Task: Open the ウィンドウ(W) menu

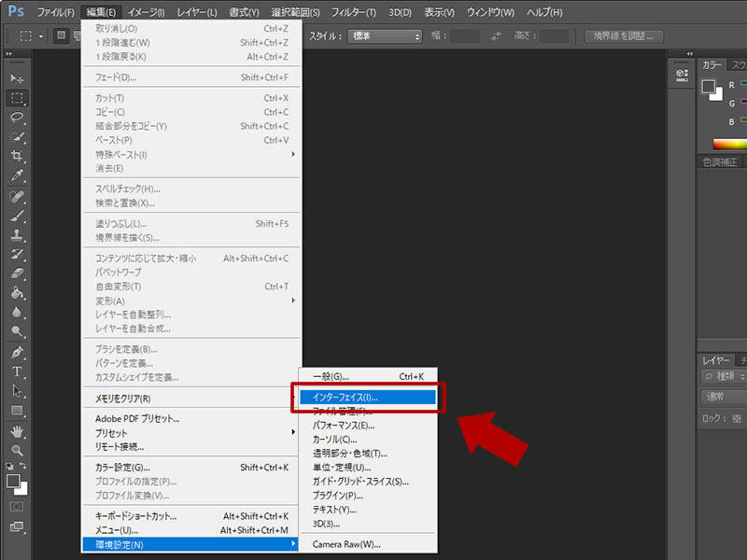Action: 490,12
